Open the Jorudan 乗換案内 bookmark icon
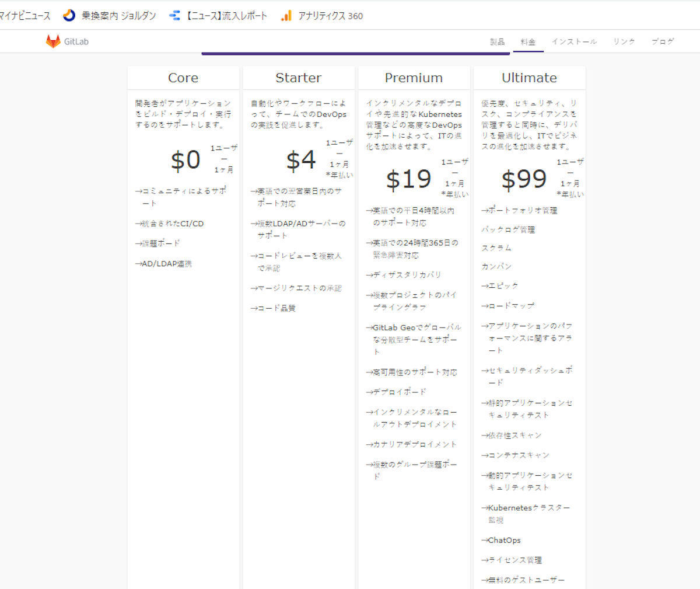This screenshot has width=700, height=589. [69, 16]
